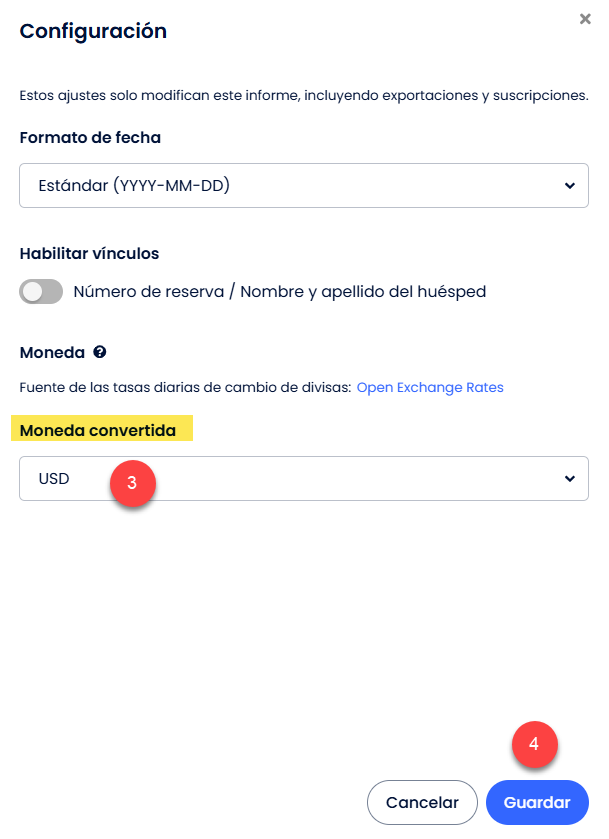Click the chevron on the date format dropdown
The width and height of the screenshot is (609, 839).
[x=570, y=185]
